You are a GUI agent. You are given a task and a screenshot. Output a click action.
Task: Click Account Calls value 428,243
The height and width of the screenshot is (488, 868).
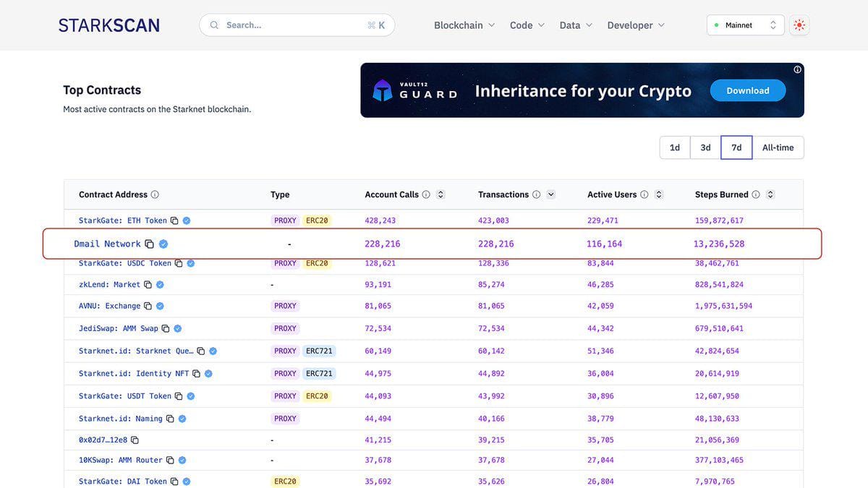380,221
